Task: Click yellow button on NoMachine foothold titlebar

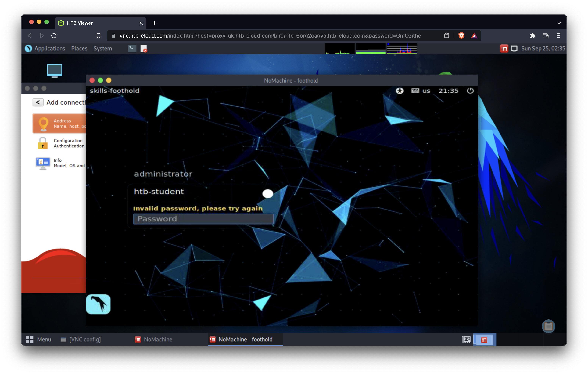Action: coord(109,80)
